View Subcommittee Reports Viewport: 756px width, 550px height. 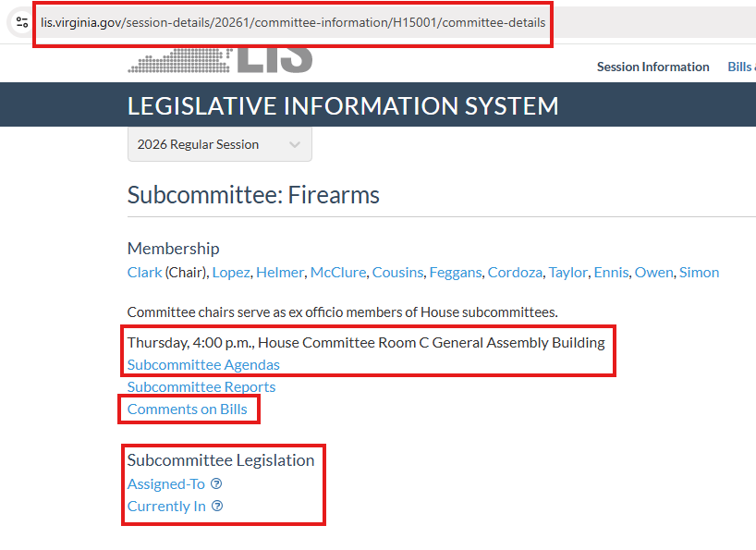[x=201, y=386]
